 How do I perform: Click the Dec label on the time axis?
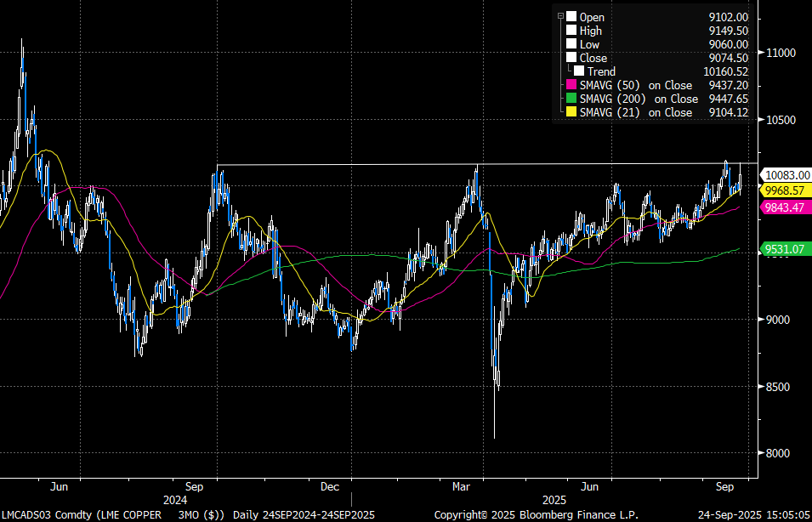coord(331,487)
